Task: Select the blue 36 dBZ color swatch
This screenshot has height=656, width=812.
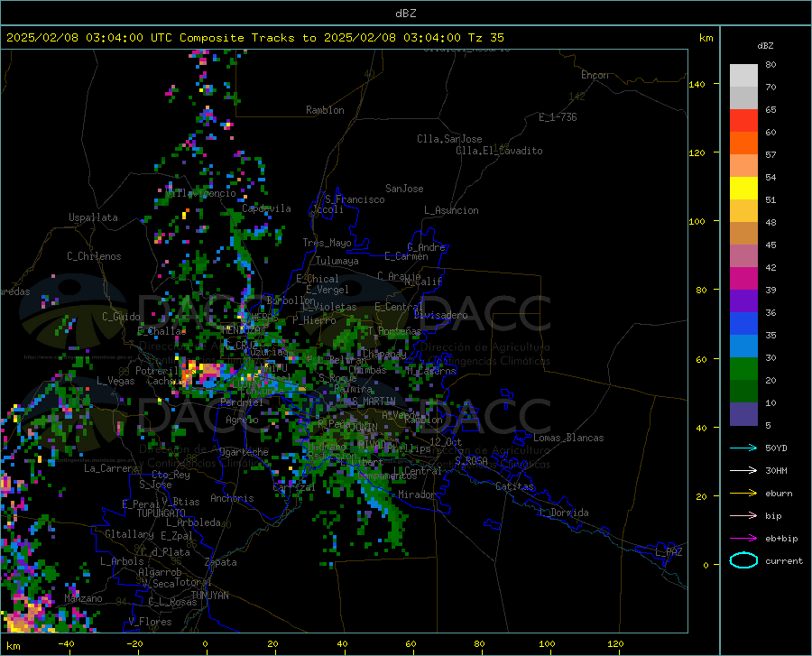Action: point(743,324)
